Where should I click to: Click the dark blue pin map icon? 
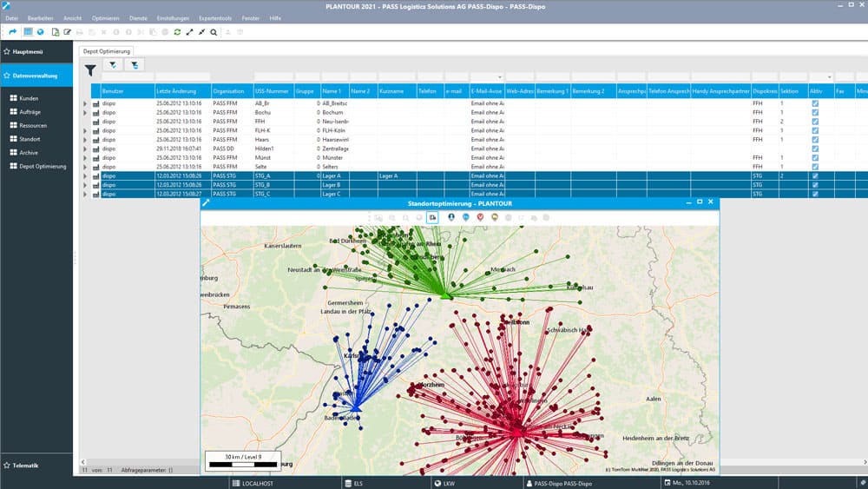[x=451, y=218]
